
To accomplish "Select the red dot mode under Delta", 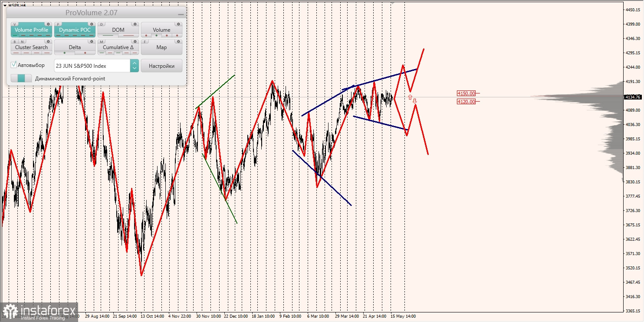I will coord(85,53).
